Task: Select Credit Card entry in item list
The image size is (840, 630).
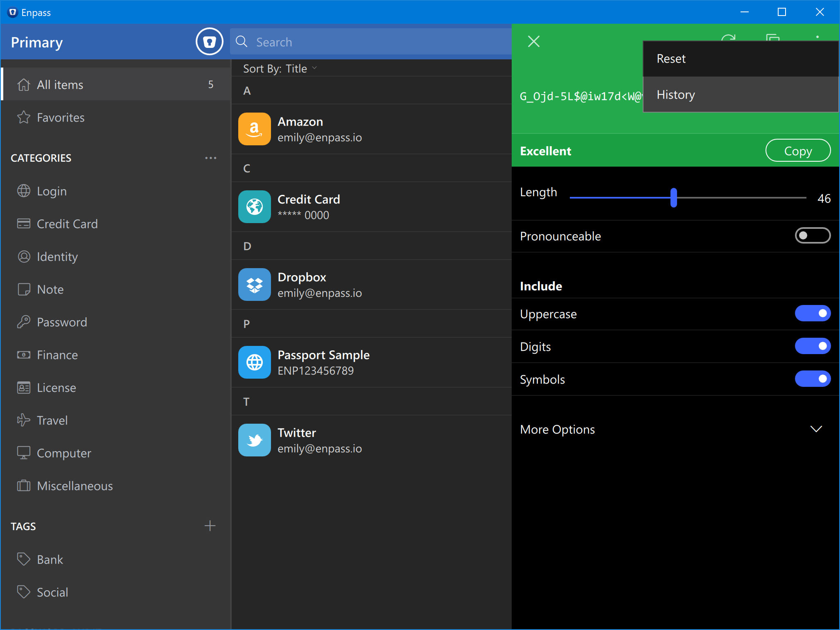Action: [371, 207]
